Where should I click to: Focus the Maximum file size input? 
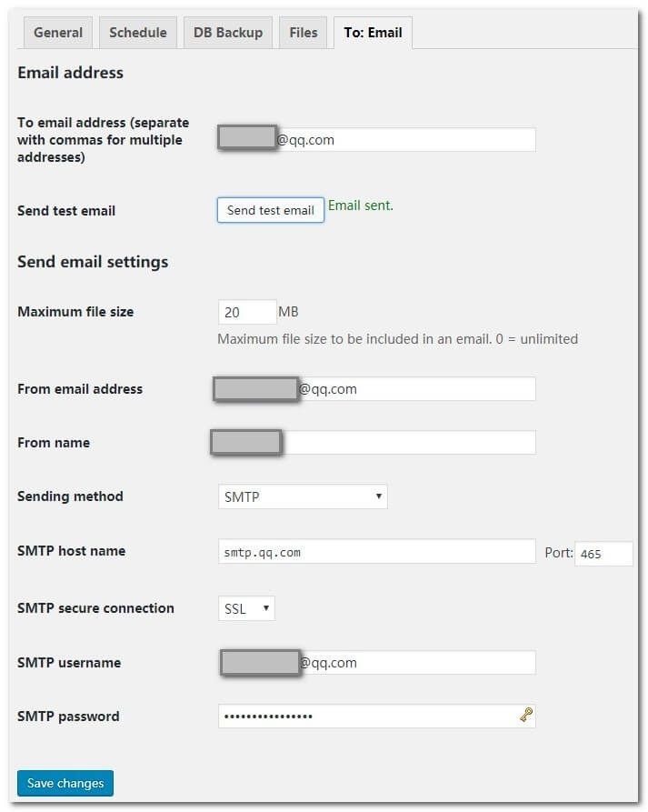[x=247, y=312]
